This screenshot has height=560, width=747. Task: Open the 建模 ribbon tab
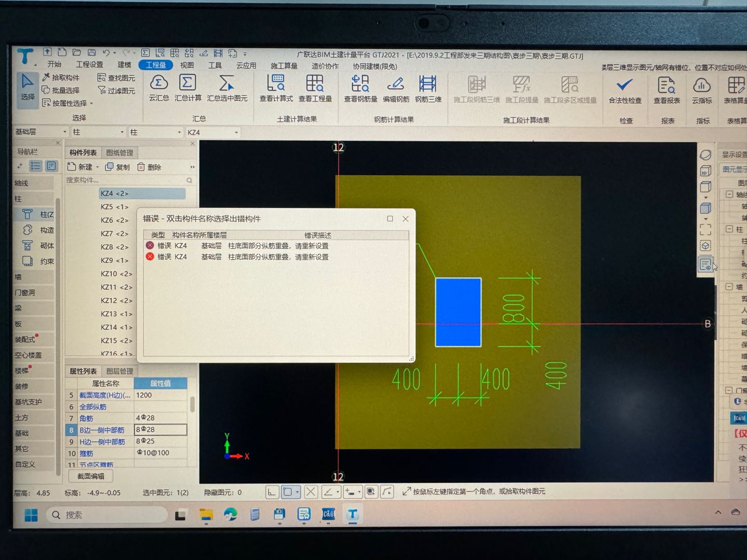(x=125, y=65)
